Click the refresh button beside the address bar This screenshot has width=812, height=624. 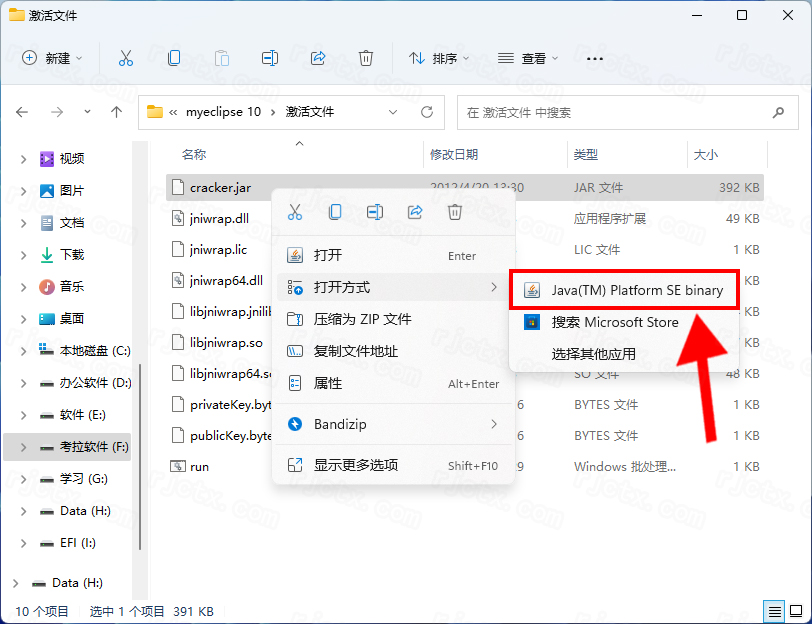point(427,112)
